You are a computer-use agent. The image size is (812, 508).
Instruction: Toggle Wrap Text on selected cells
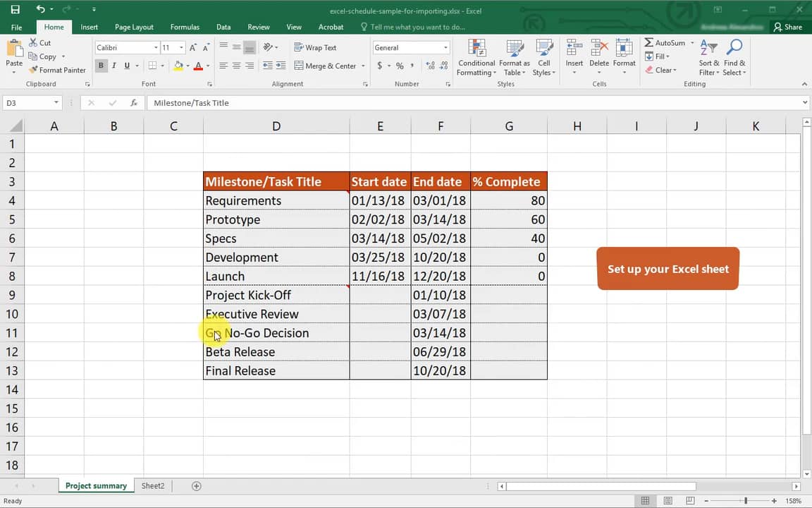[x=315, y=48]
